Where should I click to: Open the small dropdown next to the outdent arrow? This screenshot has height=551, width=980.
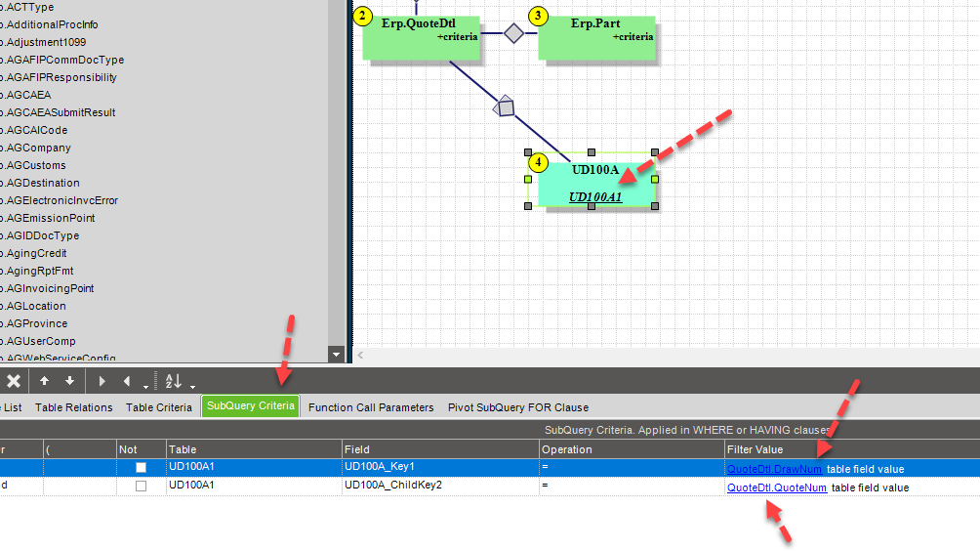145,386
